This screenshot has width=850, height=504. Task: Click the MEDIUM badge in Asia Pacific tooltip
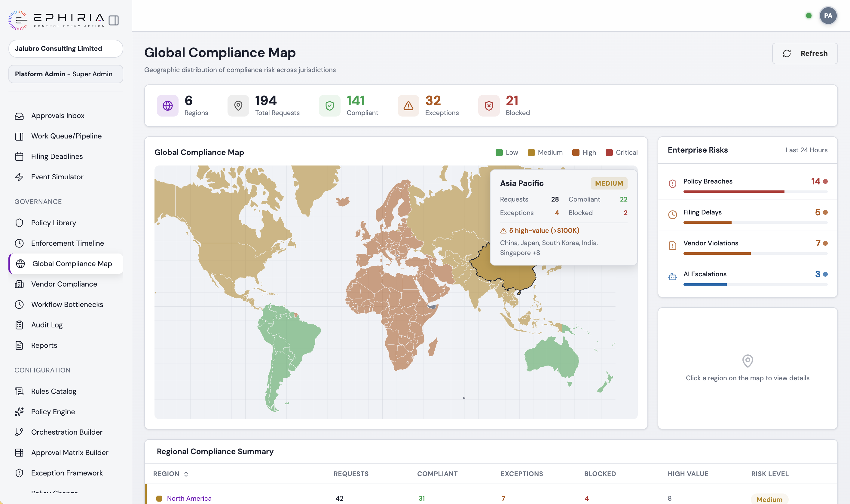point(609,184)
